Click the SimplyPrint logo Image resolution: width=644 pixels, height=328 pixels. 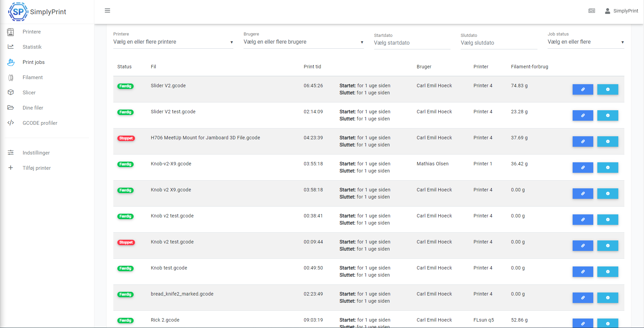coord(37,12)
